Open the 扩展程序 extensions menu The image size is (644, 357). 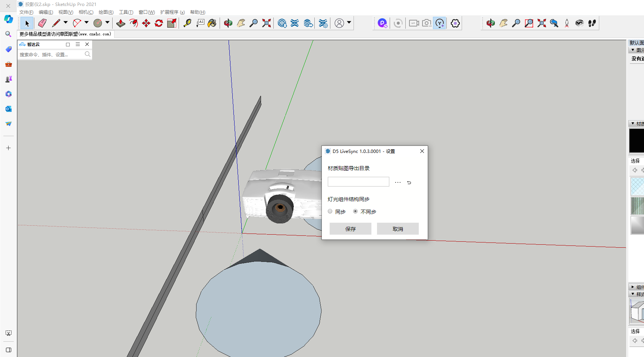[x=172, y=12]
